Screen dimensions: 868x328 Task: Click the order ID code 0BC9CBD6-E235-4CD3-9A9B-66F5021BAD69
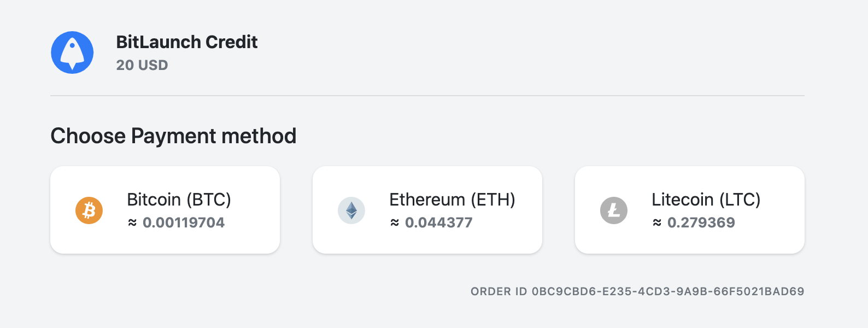[668, 291]
